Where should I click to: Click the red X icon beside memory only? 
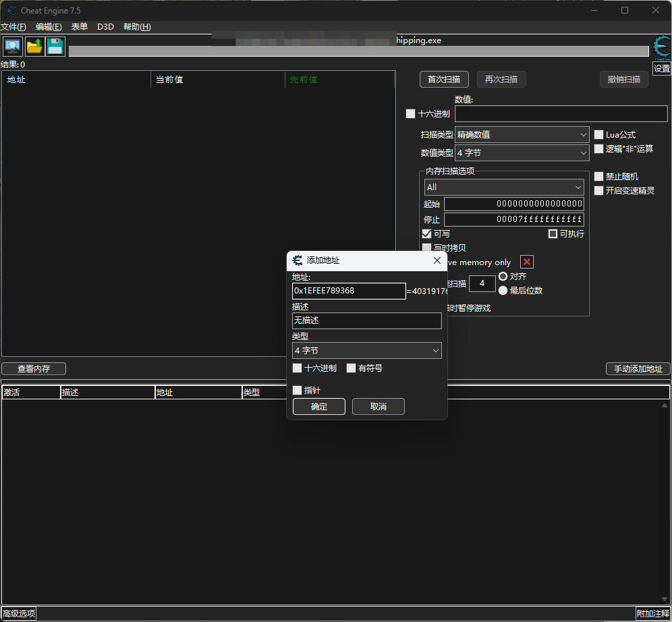[x=527, y=262]
